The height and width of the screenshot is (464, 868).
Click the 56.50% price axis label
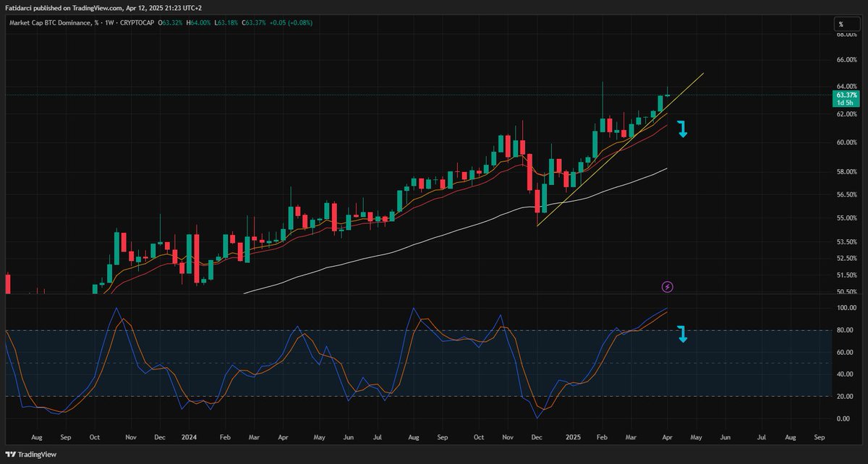point(846,194)
